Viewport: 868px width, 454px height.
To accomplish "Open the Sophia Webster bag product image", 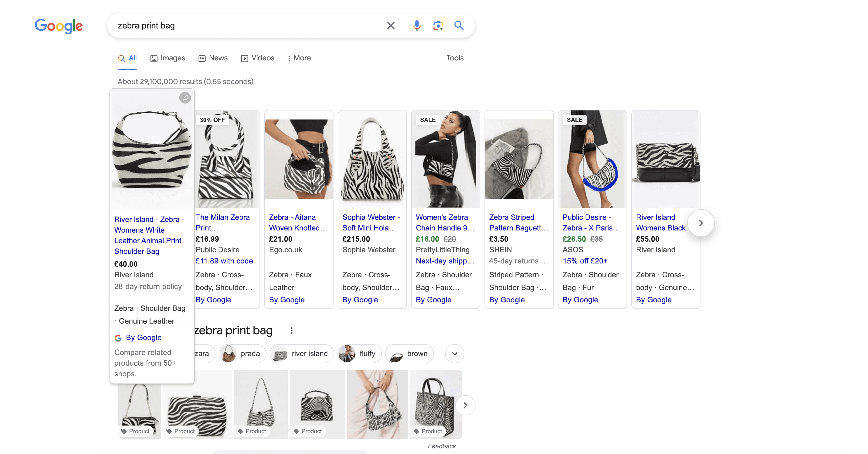I will coord(372,159).
